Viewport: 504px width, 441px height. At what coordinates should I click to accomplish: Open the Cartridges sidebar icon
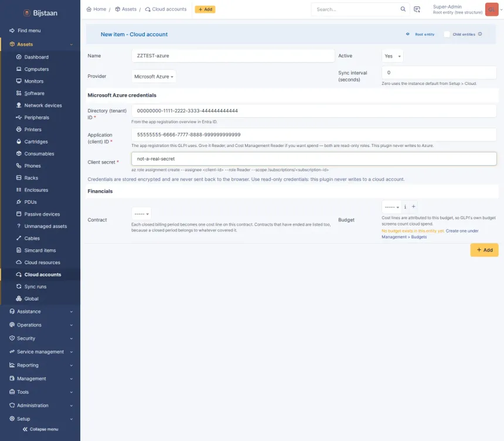[x=19, y=141]
